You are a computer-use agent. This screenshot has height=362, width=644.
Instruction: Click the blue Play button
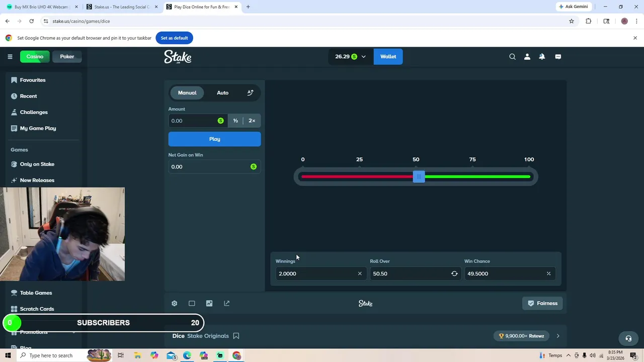click(x=214, y=139)
